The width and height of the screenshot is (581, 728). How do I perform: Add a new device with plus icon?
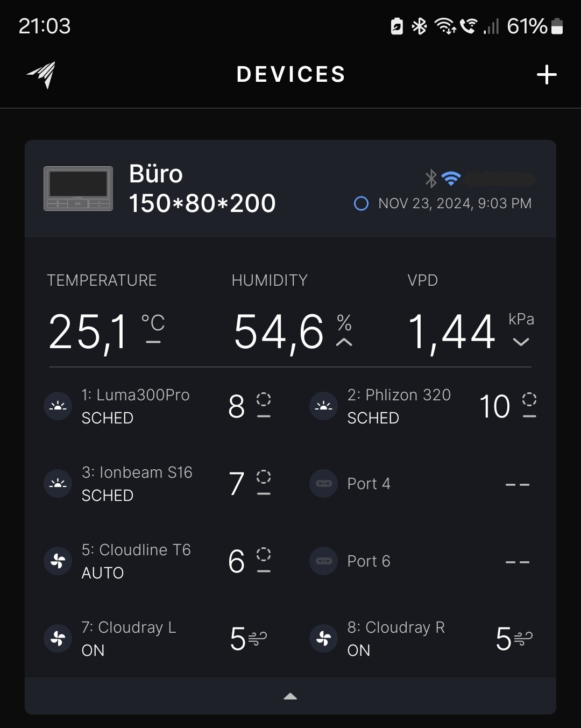[547, 75]
